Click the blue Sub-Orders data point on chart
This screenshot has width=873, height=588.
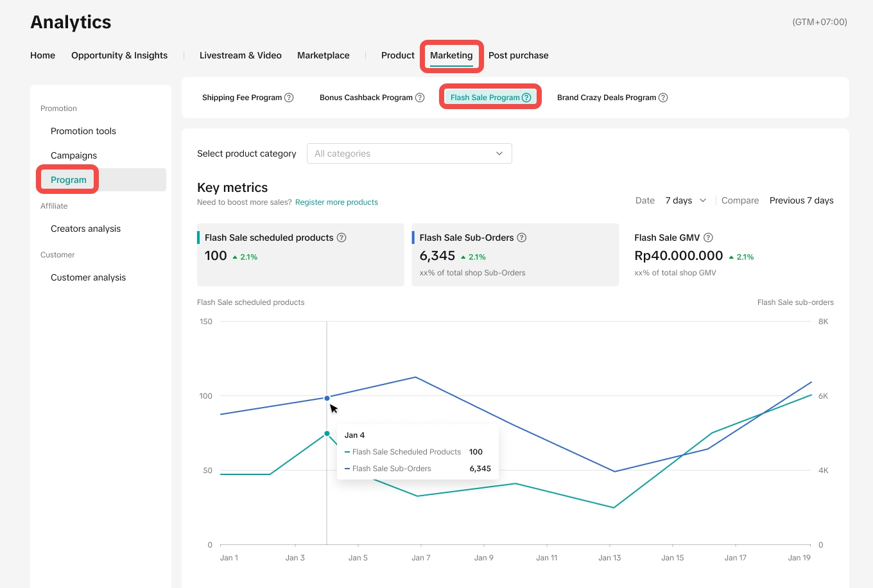pos(327,398)
